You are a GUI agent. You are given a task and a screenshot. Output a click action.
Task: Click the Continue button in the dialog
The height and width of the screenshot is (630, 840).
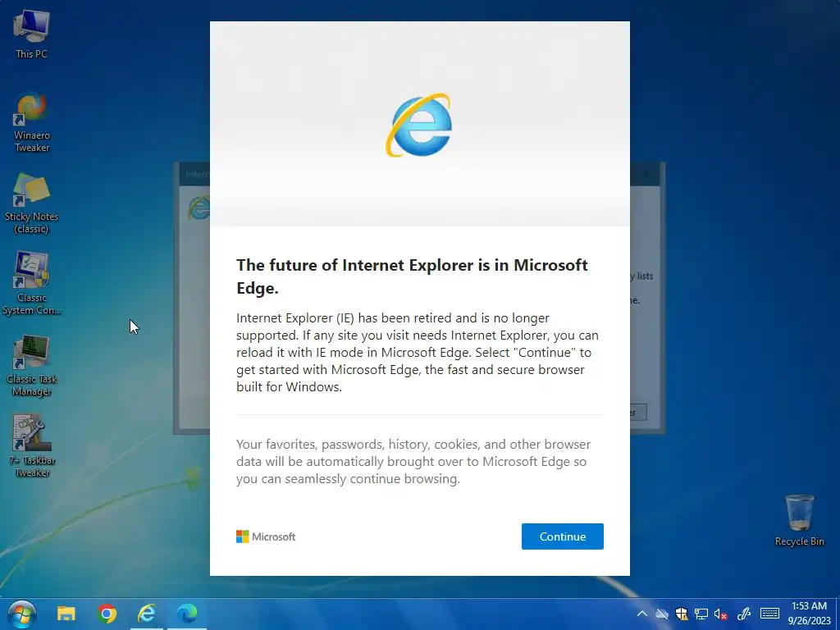(x=563, y=536)
